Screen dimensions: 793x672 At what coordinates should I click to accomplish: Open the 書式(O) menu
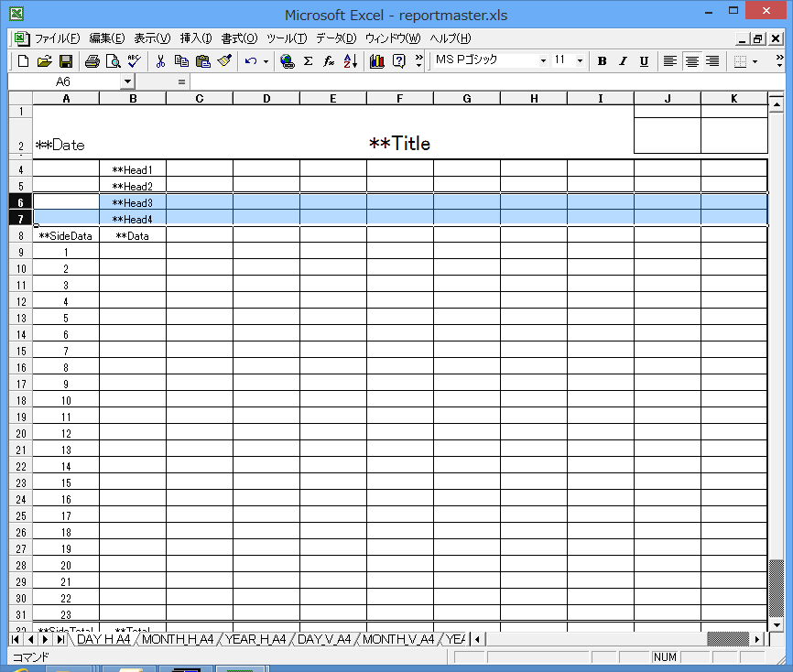tap(239, 38)
